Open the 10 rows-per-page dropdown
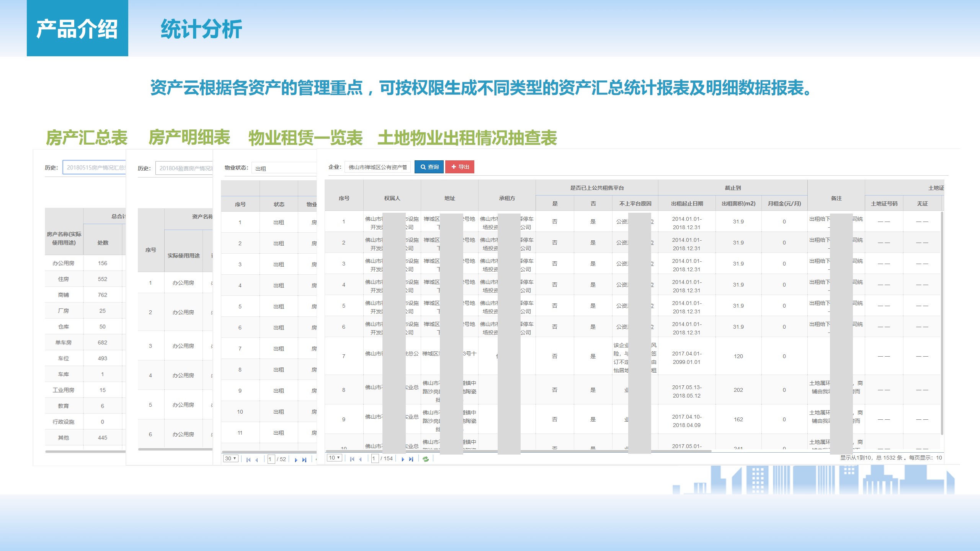This screenshot has width=980, height=551. (x=334, y=458)
